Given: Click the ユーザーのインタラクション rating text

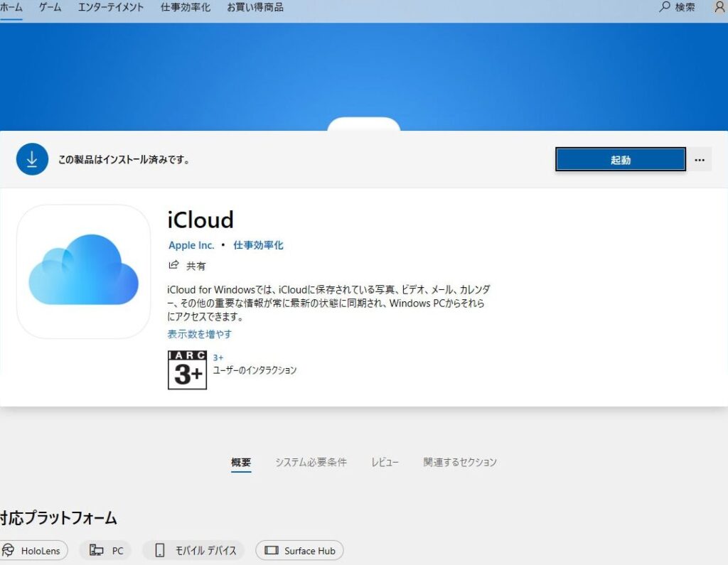Looking at the screenshot, I should pos(255,370).
